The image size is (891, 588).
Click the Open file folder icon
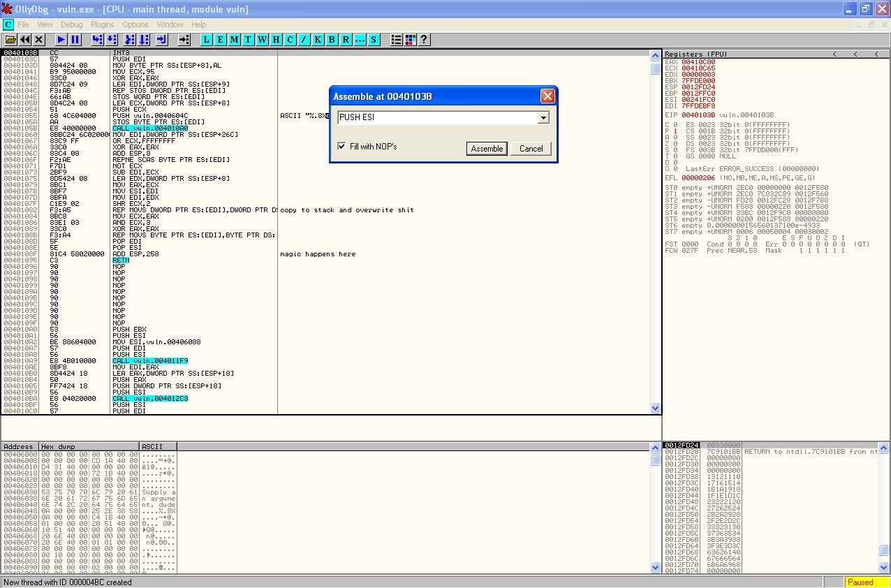pos(10,40)
